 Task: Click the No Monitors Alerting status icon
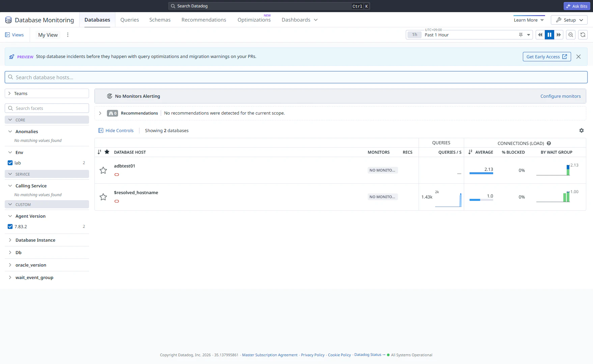[x=110, y=96]
